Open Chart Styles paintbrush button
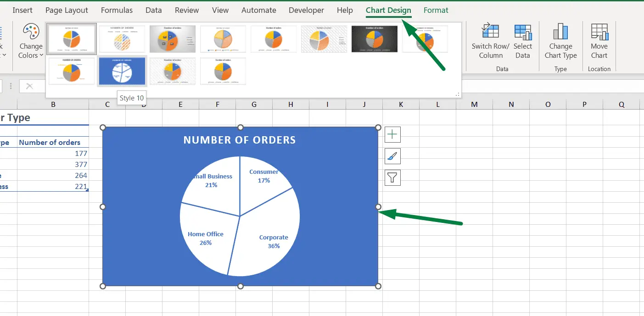The height and width of the screenshot is (316, 644). pyautogui.click(x=392, y=156)
